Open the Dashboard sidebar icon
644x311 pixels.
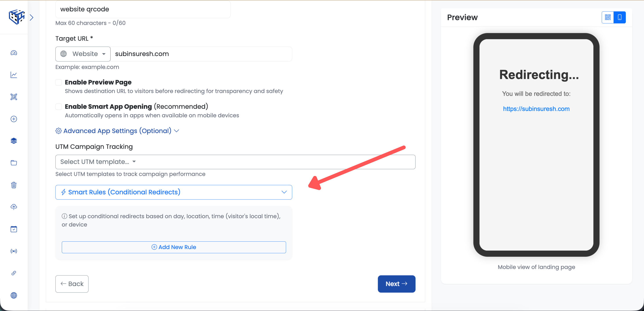[x=14, y=53]
